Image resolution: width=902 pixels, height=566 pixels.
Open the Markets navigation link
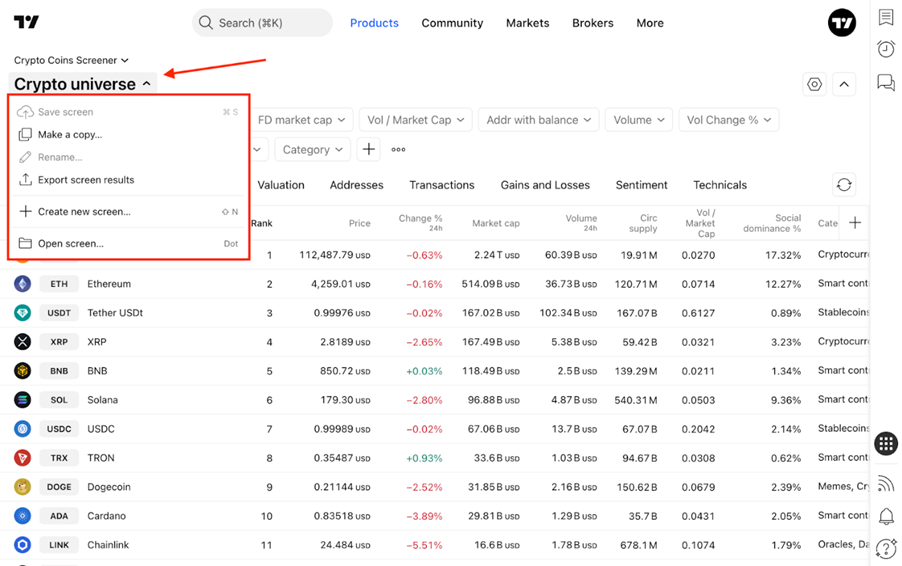(x=528, y=23)
